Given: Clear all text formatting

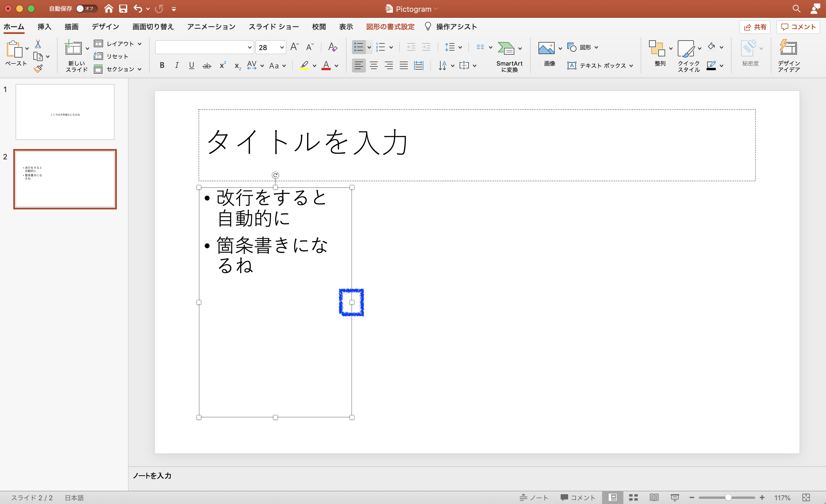Looking at the screenshot, I should [332, 47].
